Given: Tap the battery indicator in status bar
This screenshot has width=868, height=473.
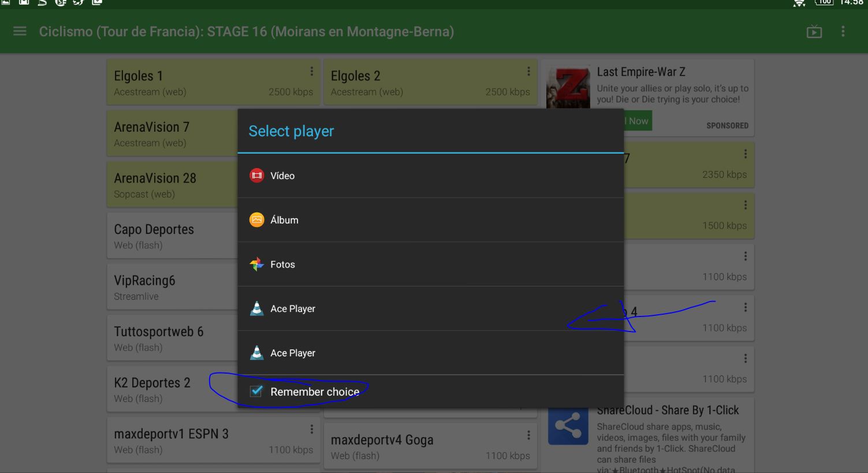Looking at the screenshot, I should tap(824, 2).
